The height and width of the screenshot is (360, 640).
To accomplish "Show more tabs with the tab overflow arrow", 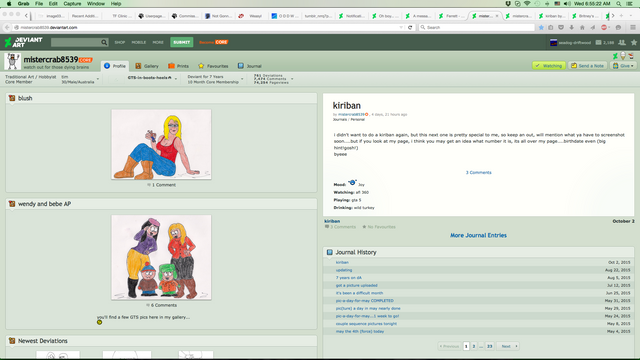I will click(613, 16).
